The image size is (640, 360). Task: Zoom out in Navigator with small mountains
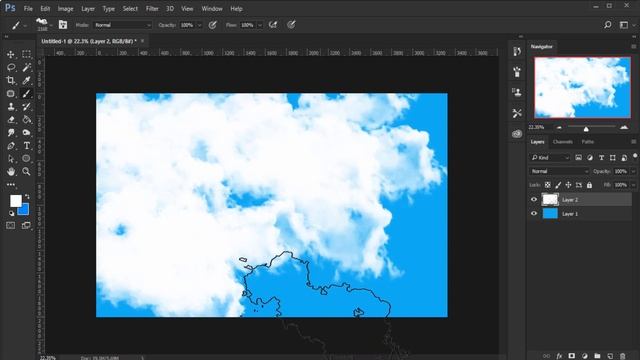point(559,128)
